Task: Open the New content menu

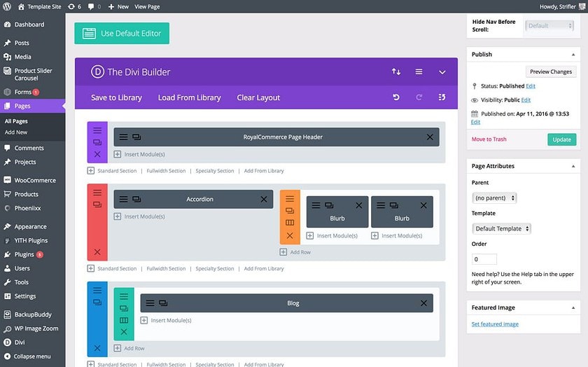Action: click(118, 6)
